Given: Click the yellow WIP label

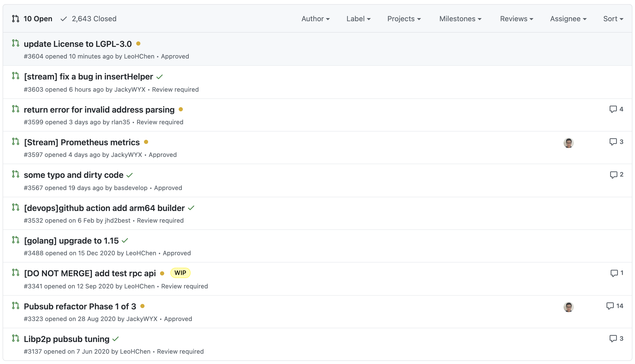Looking at the screenshot, I should (180, 273).
